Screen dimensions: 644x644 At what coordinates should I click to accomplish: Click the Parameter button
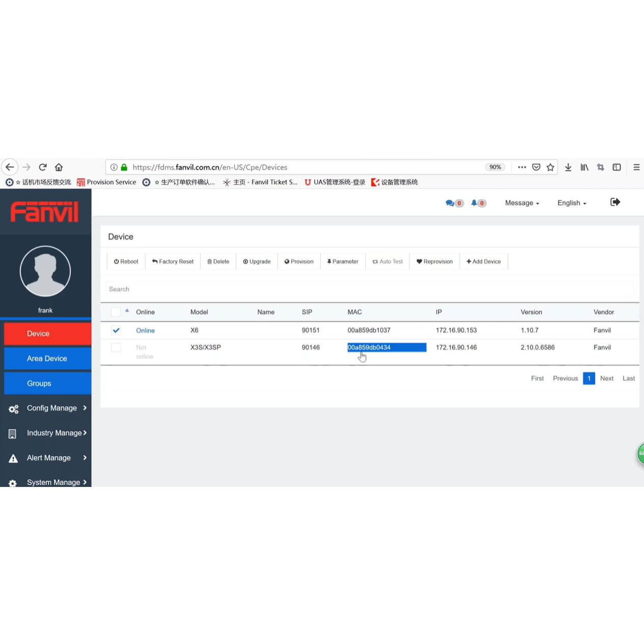coord(343,262)
